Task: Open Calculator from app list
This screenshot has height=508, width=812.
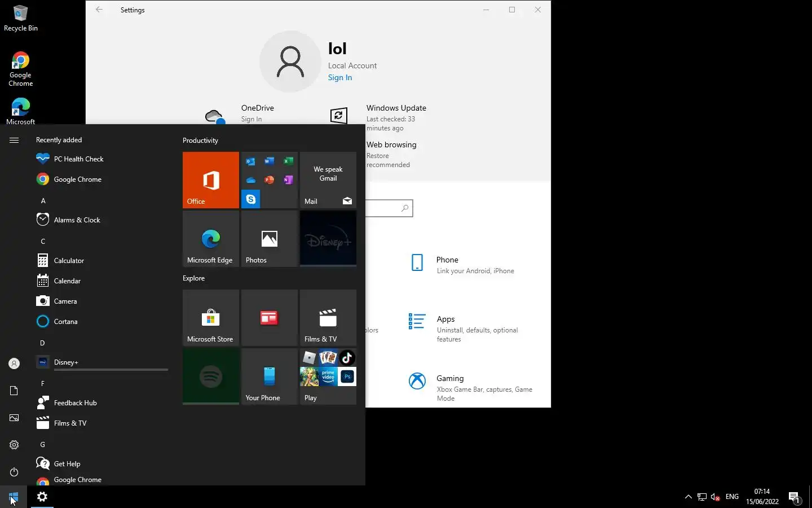Action: (101, 261)
